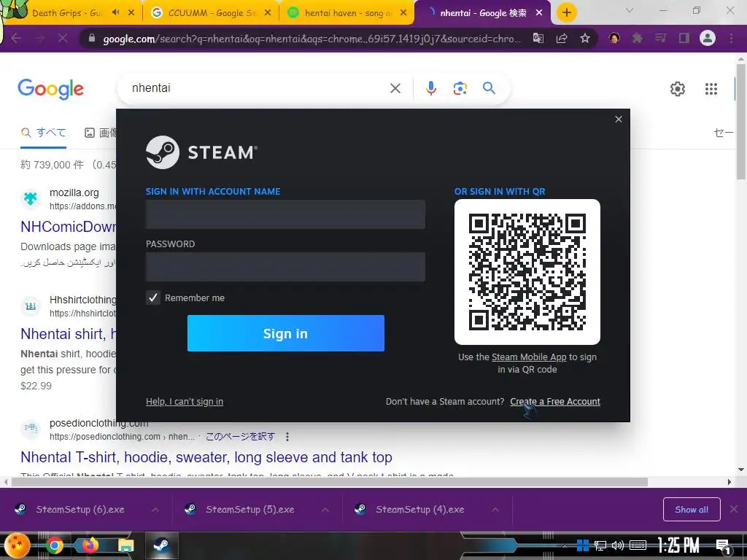The width and height of the screenshot is (747, 560).
Task: Open File Explorer from the taskbar
Action: tap(125, 545)
